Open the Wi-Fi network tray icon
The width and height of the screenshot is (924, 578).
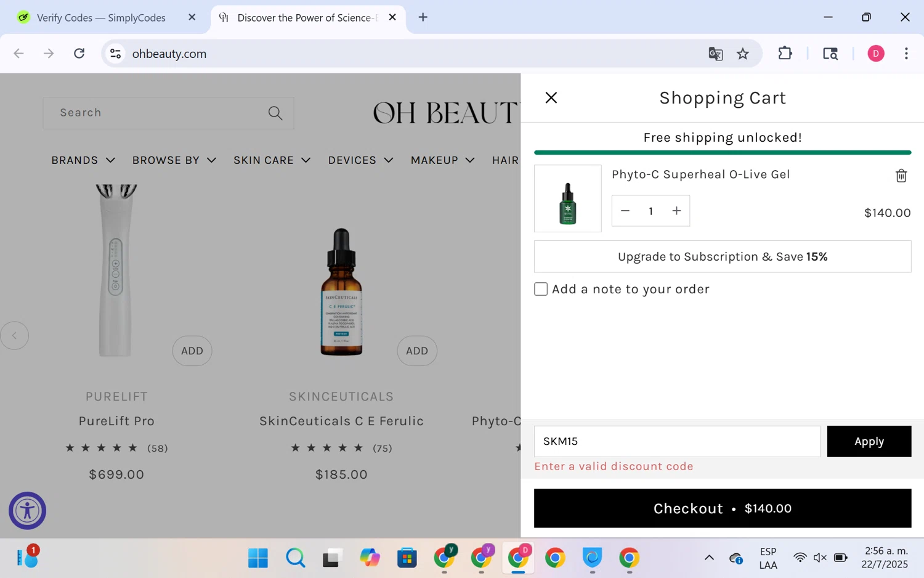pos(800,558)
